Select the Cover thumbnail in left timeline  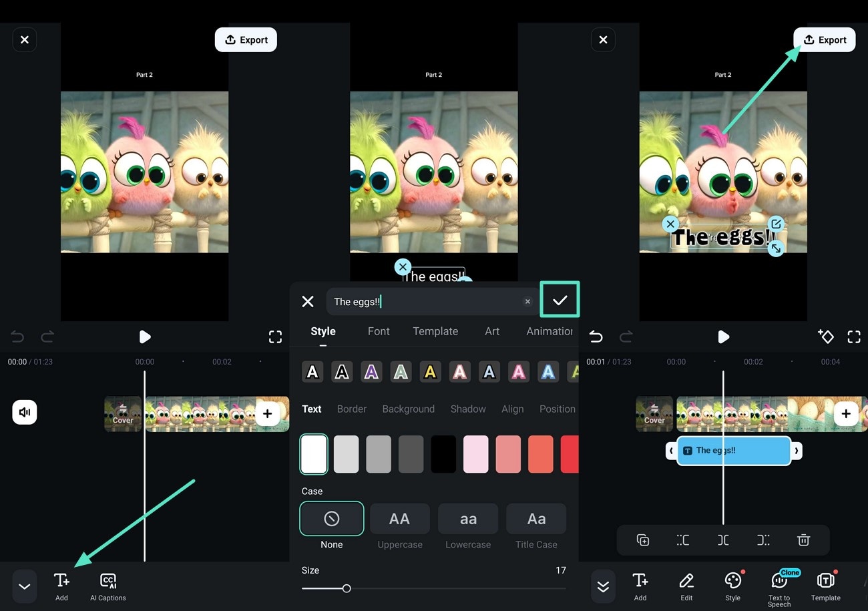[123, 414]
